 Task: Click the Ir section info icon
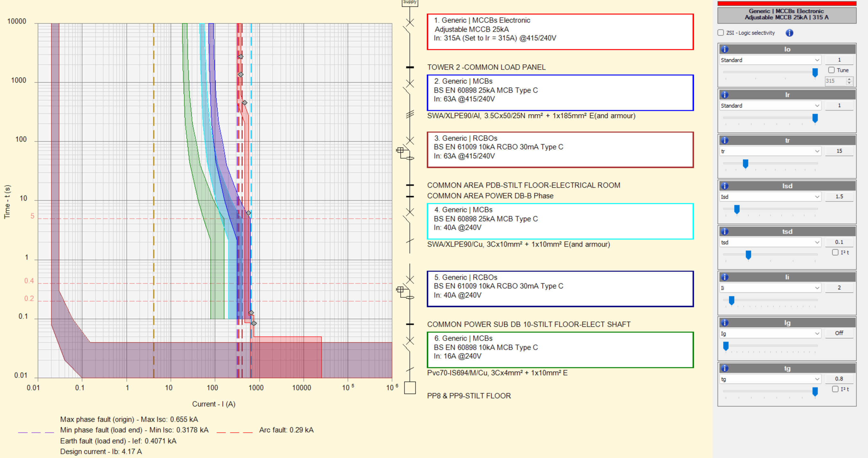(725, 95)
